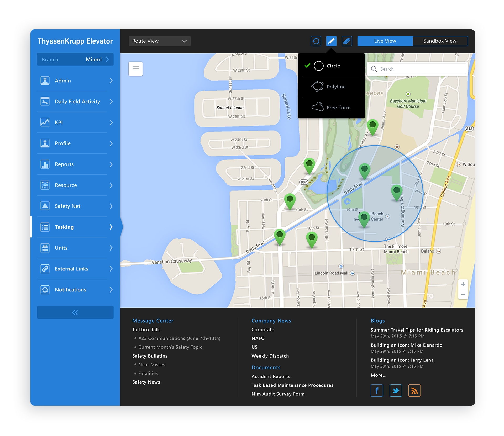Zoom in on the map with plus
Viewport: 504px width, 436px height.
click(x=463, y=284)
